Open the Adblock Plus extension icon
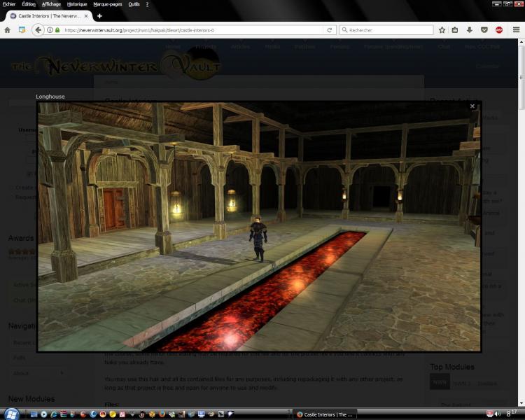This screenshot has height=420, width=525. click(x=499, y=30)
